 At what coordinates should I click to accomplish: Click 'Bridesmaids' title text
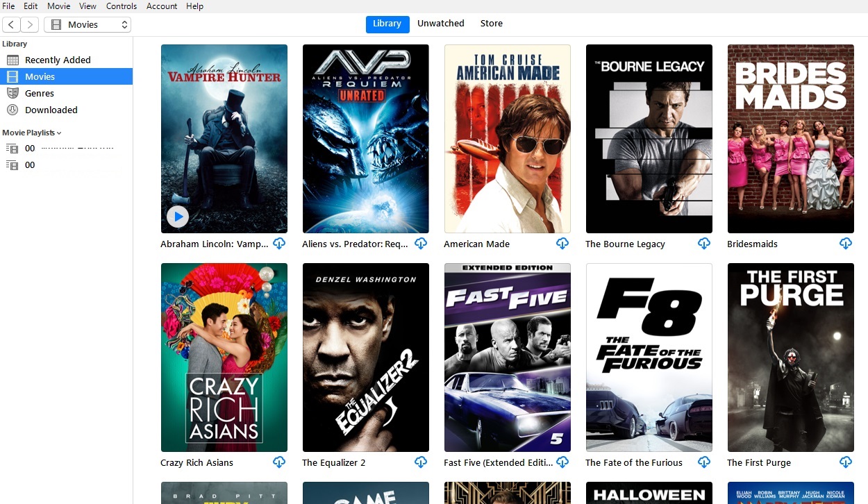coord(752,244)
